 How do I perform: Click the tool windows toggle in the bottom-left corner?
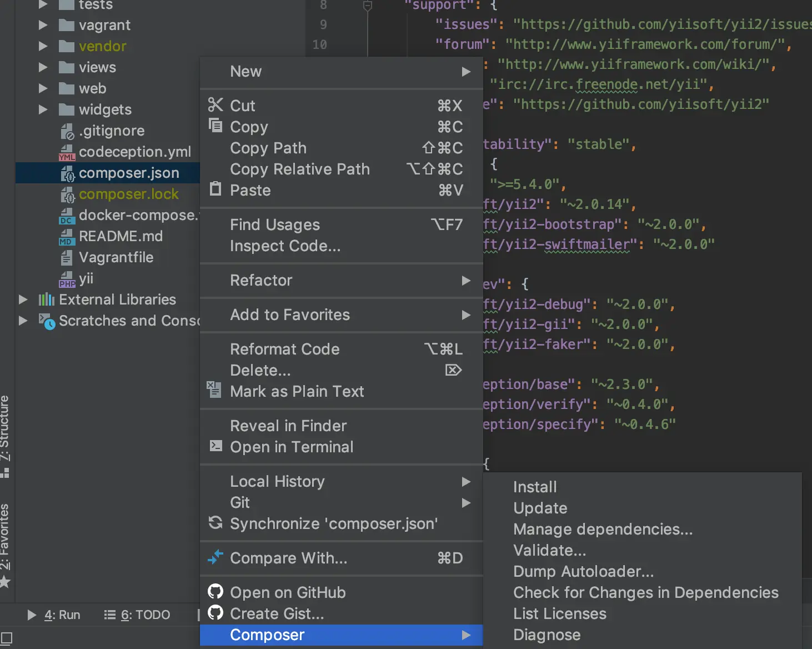tap(6, 637)
